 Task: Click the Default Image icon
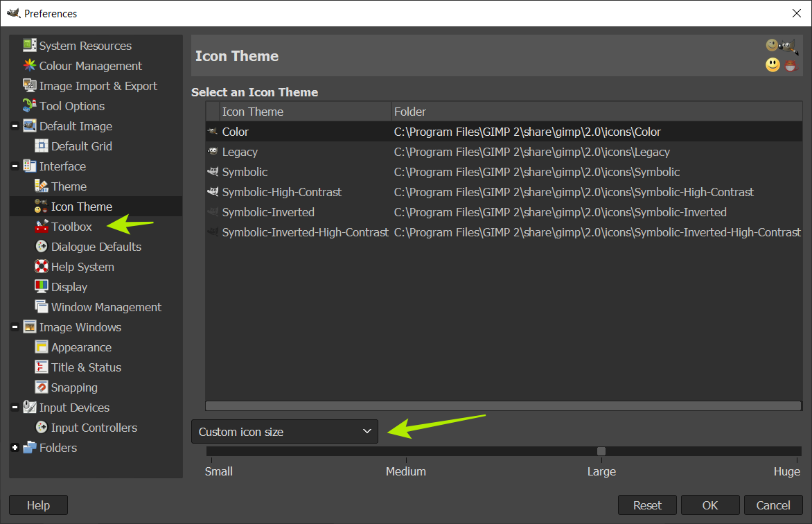[30, 126]
